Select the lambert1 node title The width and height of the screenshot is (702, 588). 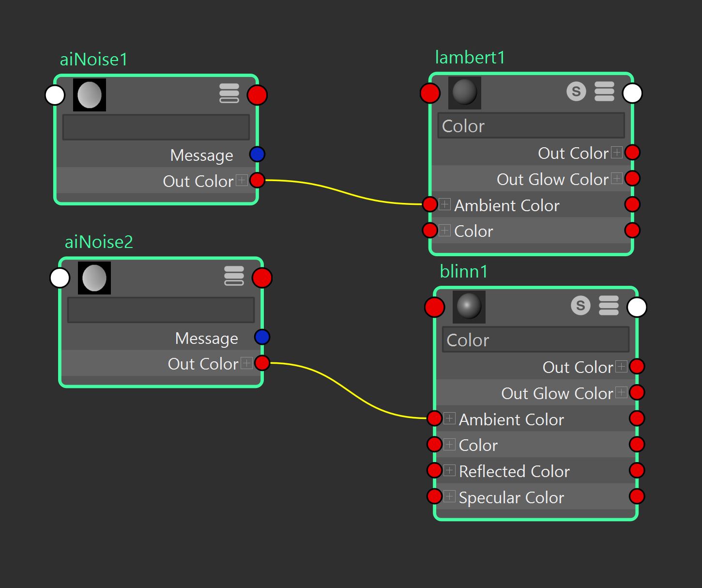[470, 58]
